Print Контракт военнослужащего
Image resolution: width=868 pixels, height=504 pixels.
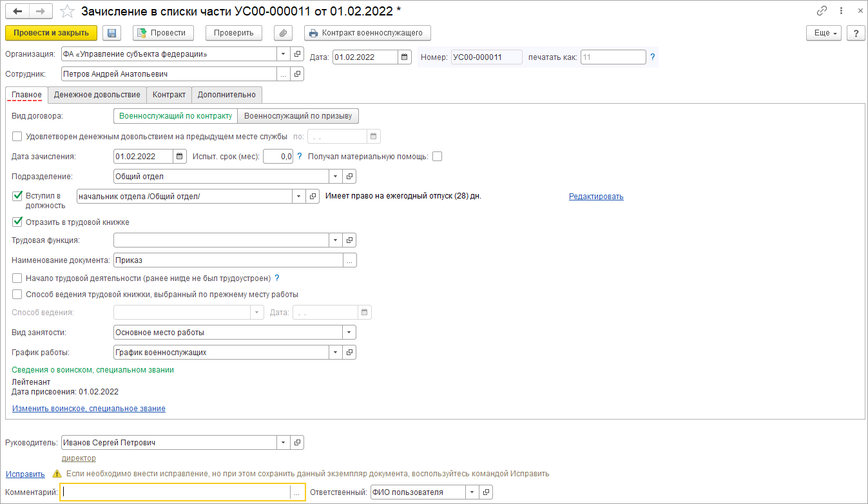367,33
